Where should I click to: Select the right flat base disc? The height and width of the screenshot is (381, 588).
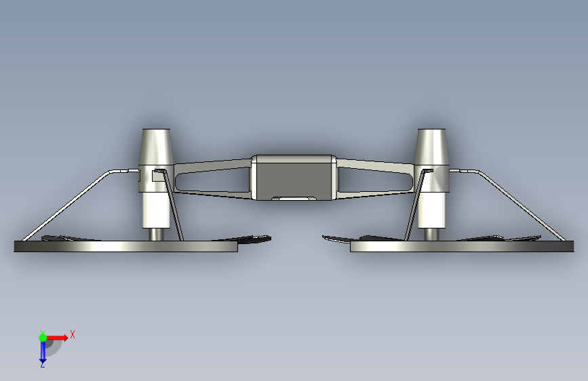click(x=462, y=246)
